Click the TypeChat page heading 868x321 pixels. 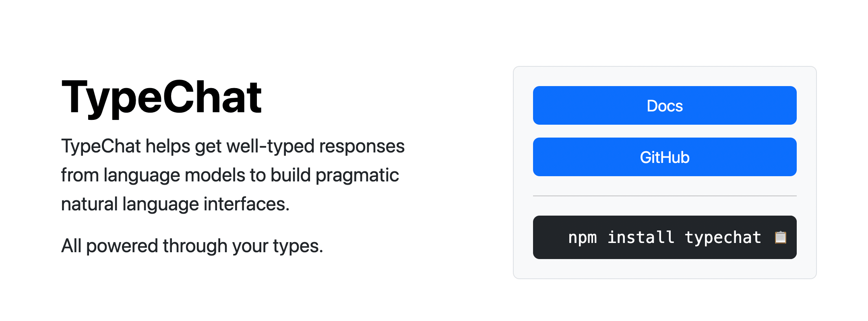click(x=162, y=97)
